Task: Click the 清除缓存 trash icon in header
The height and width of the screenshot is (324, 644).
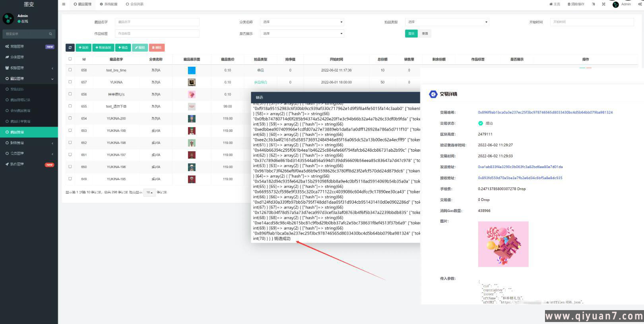Action: click(575, 4)
